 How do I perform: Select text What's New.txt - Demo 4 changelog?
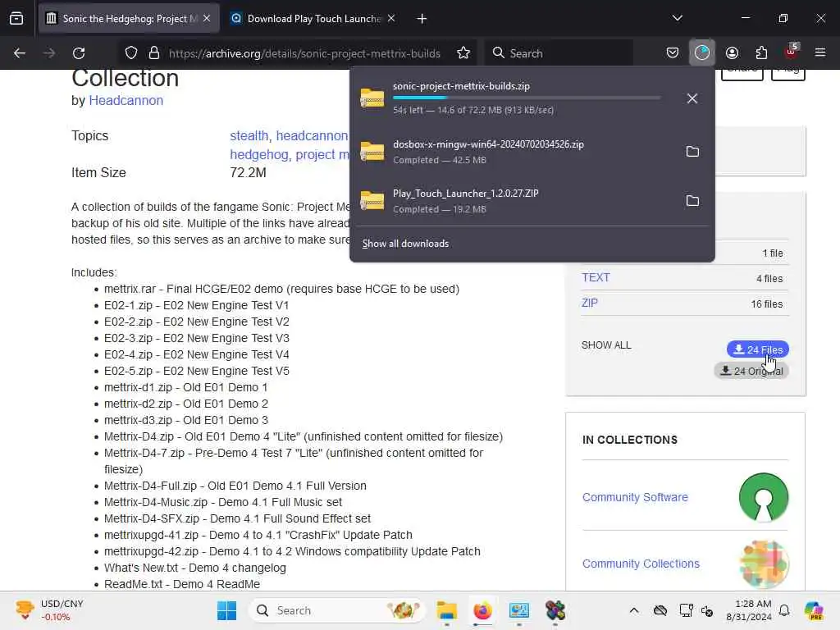195,568
